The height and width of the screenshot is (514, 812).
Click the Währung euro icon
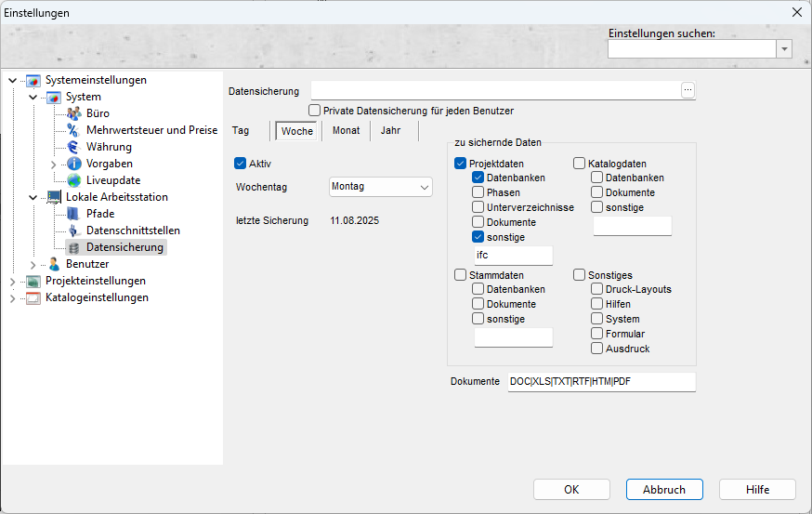click(74, 147)
